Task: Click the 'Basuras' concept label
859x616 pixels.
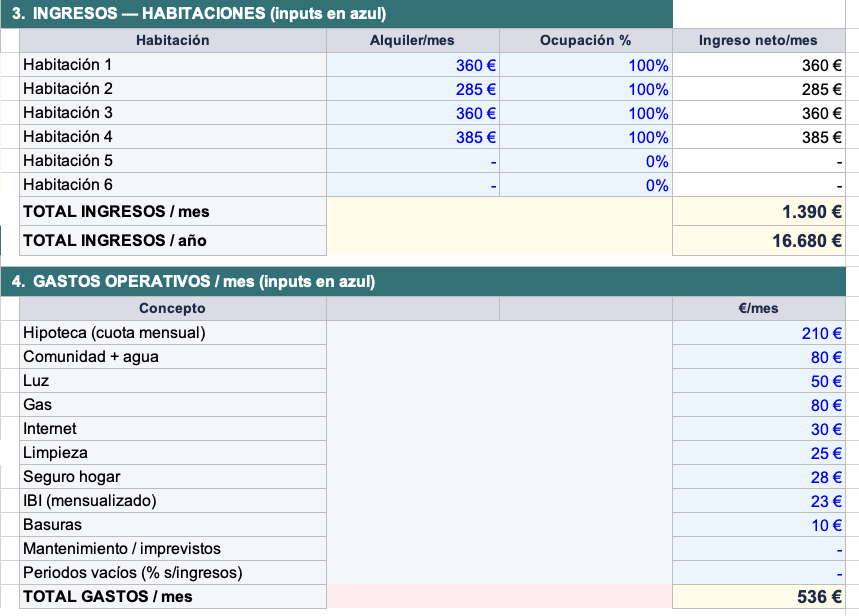Action: point(53,525)
